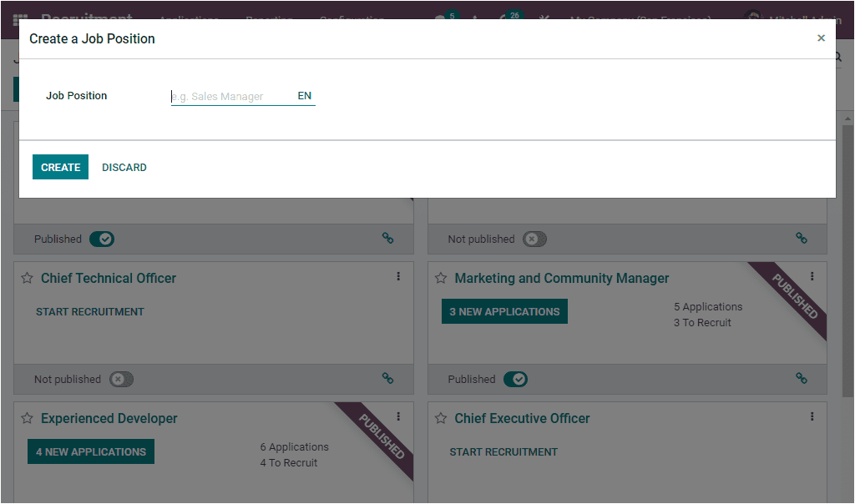Screen dimensions: 855x504
Task: Disable the top-left Published toggle
Action: (x=102, y=239)
